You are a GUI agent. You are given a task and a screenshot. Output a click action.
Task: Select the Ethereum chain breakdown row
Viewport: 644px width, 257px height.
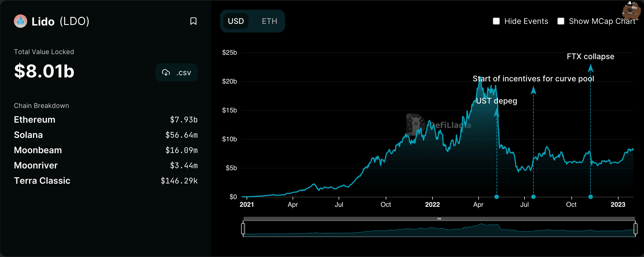[x=106, y=120]
